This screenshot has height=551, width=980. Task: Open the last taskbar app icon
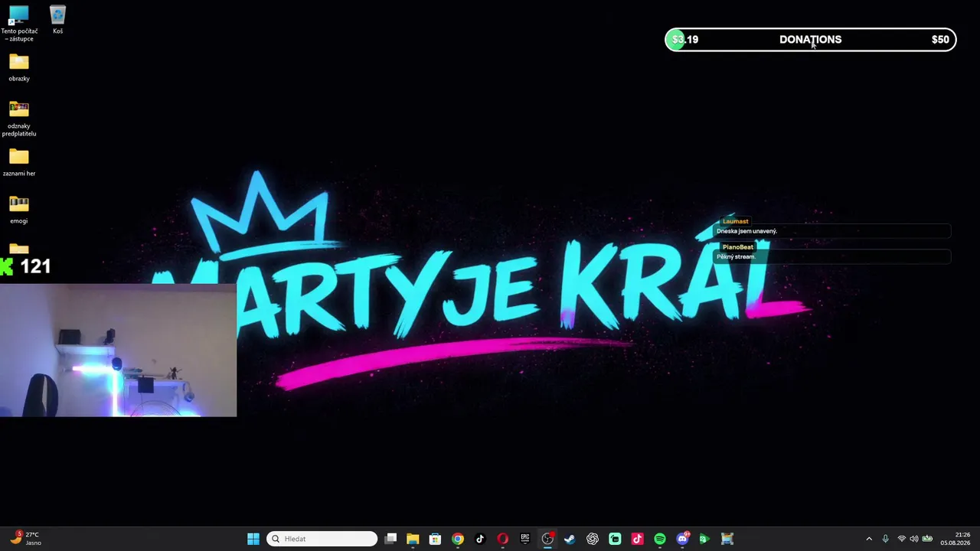727,539
